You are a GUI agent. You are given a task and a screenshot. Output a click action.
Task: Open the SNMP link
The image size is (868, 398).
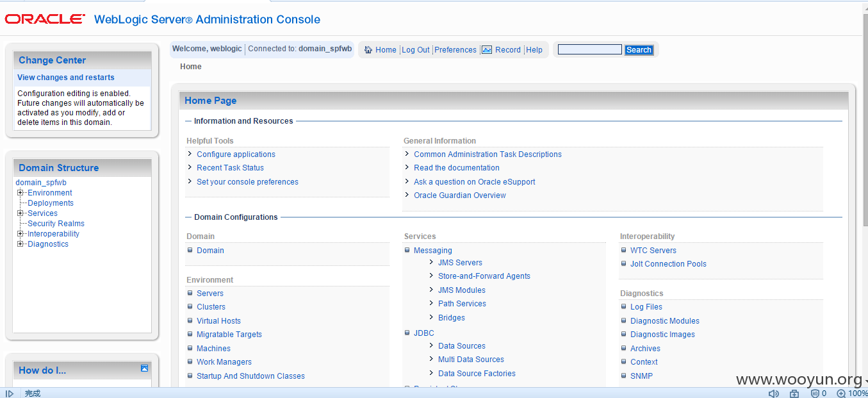[x=641, y=376]
